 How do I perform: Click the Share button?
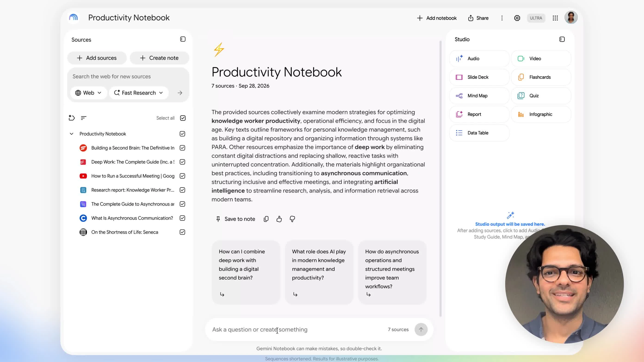click(478, 18)
